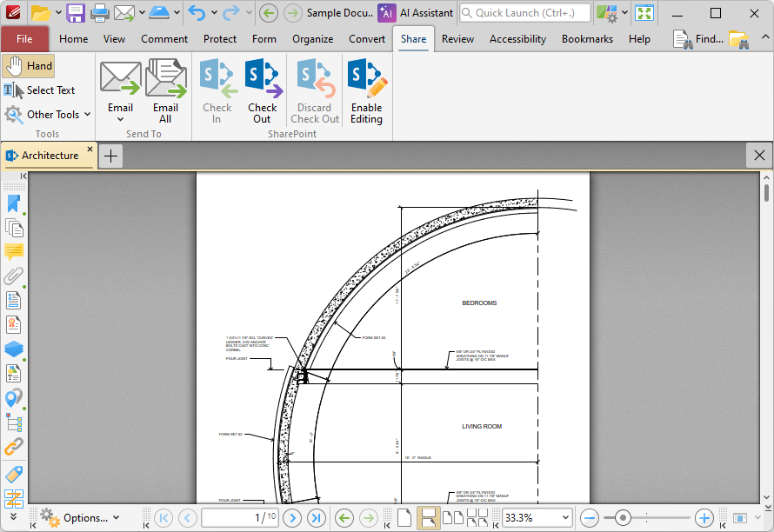The image size is (774, 532).
Task: Click the zoom in plus button
Action: 704,518
